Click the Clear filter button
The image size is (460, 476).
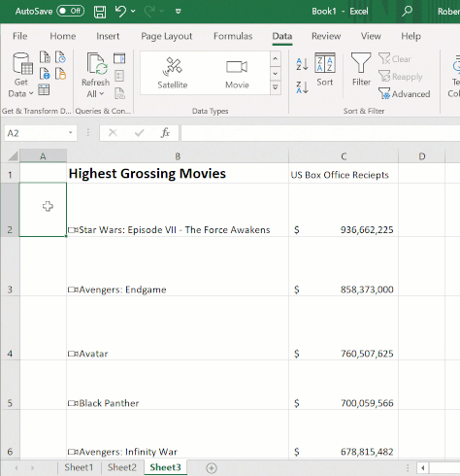pos(395,59)
